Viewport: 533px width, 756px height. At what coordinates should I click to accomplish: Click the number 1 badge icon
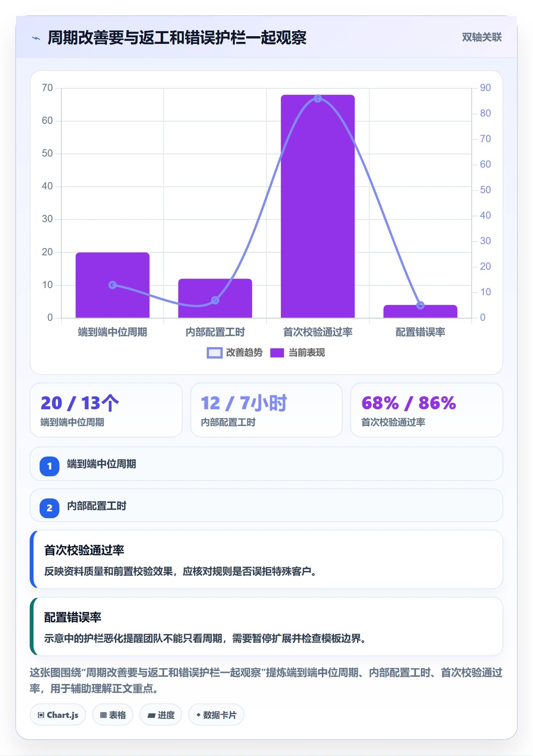coord(49,466)
